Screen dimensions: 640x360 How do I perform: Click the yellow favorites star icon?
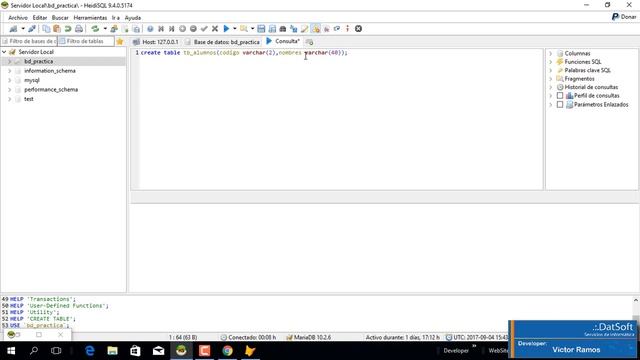(x=120, y=41)
